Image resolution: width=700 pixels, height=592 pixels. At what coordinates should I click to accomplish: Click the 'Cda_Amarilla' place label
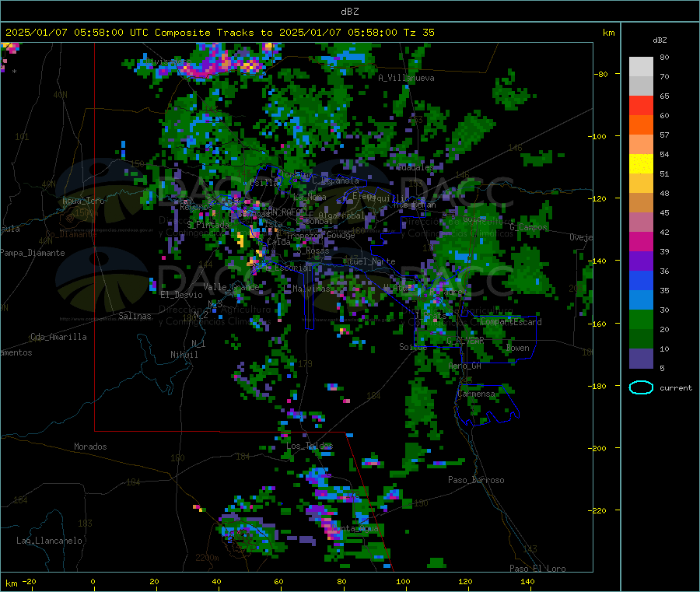click(58, 337)
